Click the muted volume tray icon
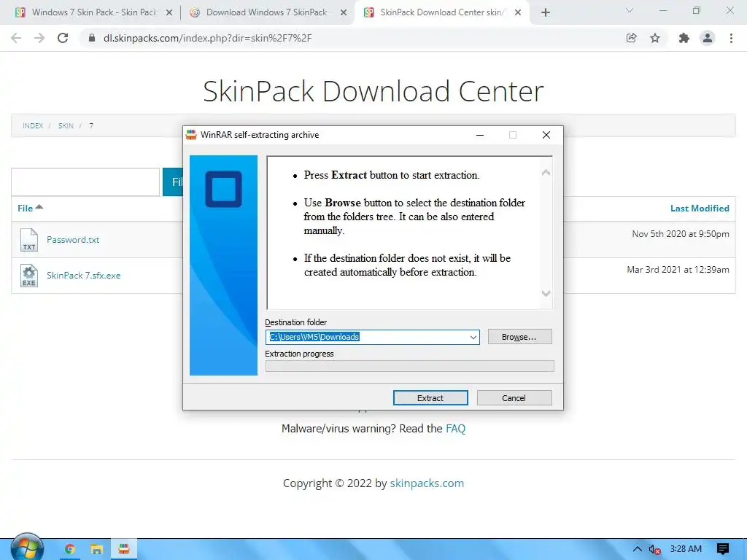This screenshot has height=560, width=747. coord(654,550)
